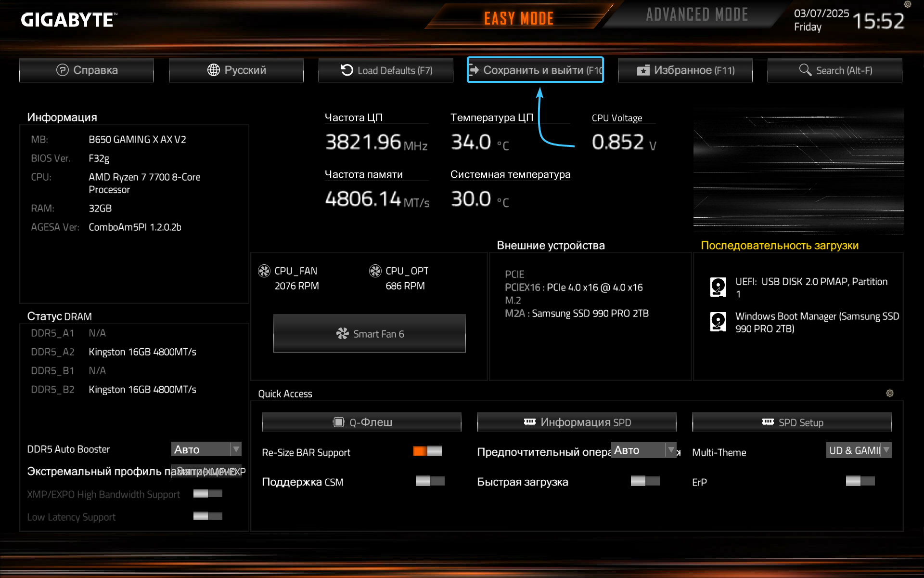Click the SPD Setup memory icon
Viewport: 924px width, 578px height.
768,422
